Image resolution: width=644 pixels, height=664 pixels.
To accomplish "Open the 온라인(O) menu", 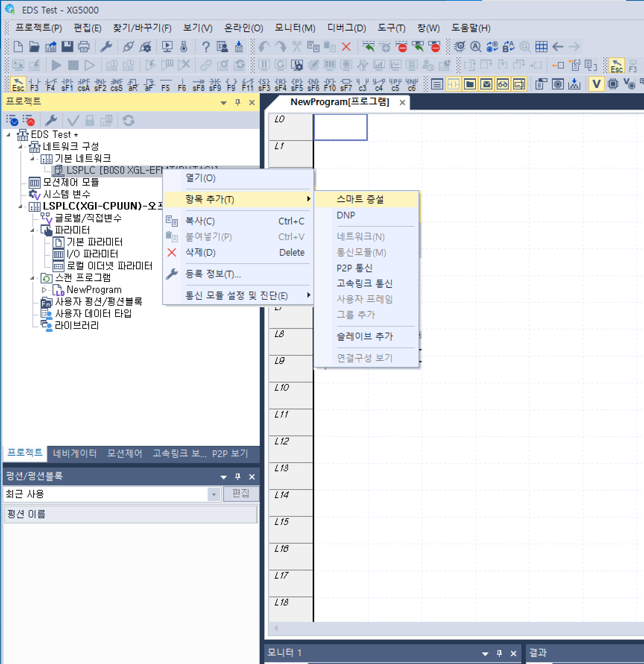I will pos(243,28).
